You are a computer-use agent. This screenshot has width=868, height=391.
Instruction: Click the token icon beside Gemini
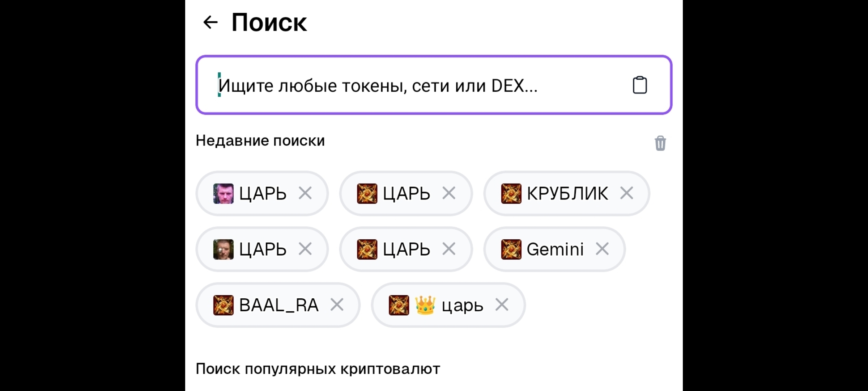(x=511, y=249)
